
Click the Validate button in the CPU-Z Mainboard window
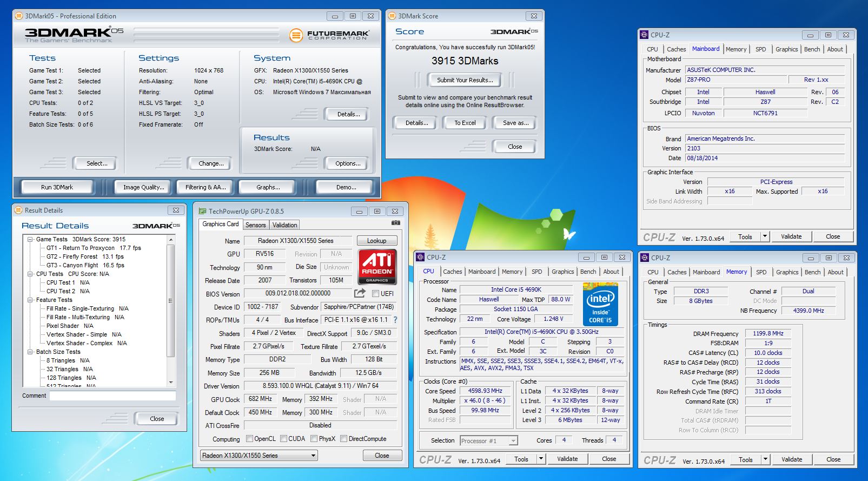click(x=791, y=236)
